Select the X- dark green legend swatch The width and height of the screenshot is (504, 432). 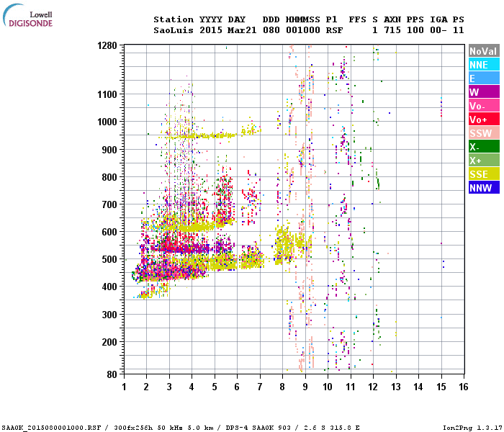(484, 147)
